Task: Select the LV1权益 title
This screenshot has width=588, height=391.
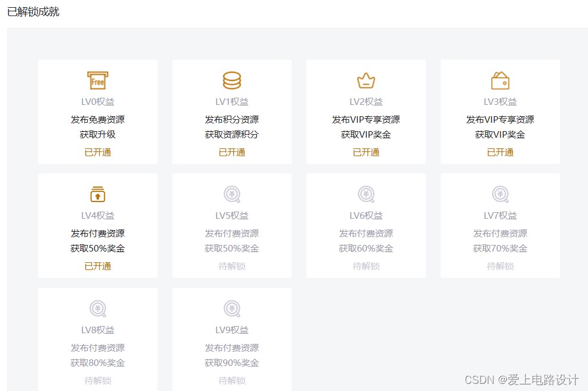Action: [x=232, y=101]
